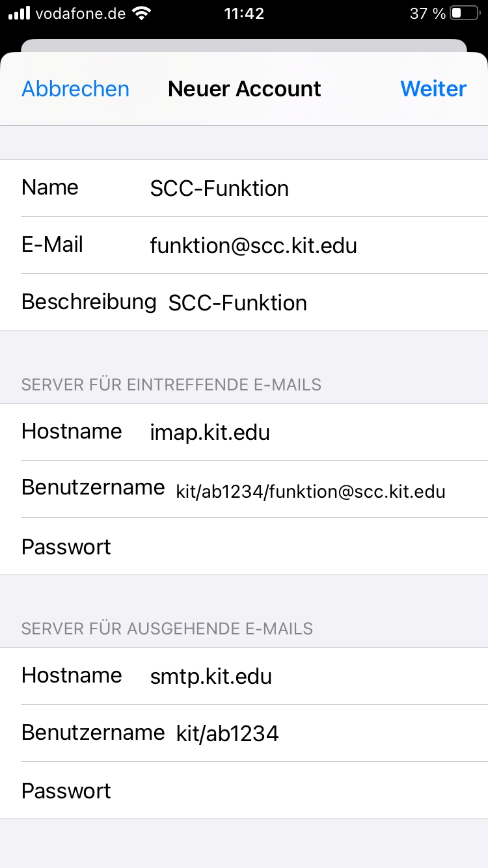Tap the Server für eintreffende E-Mails header
The height and width of the screenshot is (868, 488).
[171, 385]
